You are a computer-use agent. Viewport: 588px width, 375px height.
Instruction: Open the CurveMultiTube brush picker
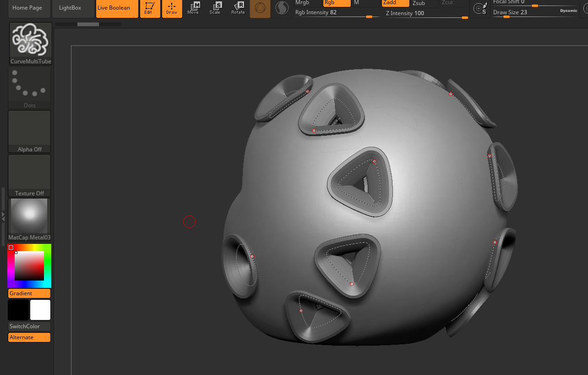coord(31,44)
